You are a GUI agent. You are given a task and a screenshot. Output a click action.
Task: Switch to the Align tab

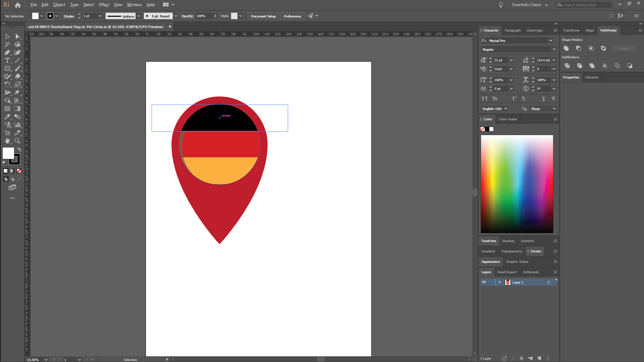590,30
